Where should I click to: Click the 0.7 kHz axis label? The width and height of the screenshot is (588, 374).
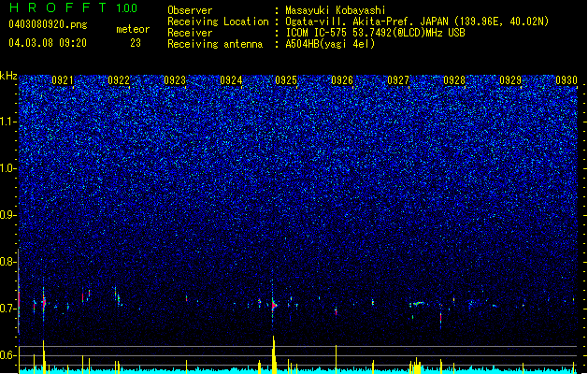click(x=8, y=309)
